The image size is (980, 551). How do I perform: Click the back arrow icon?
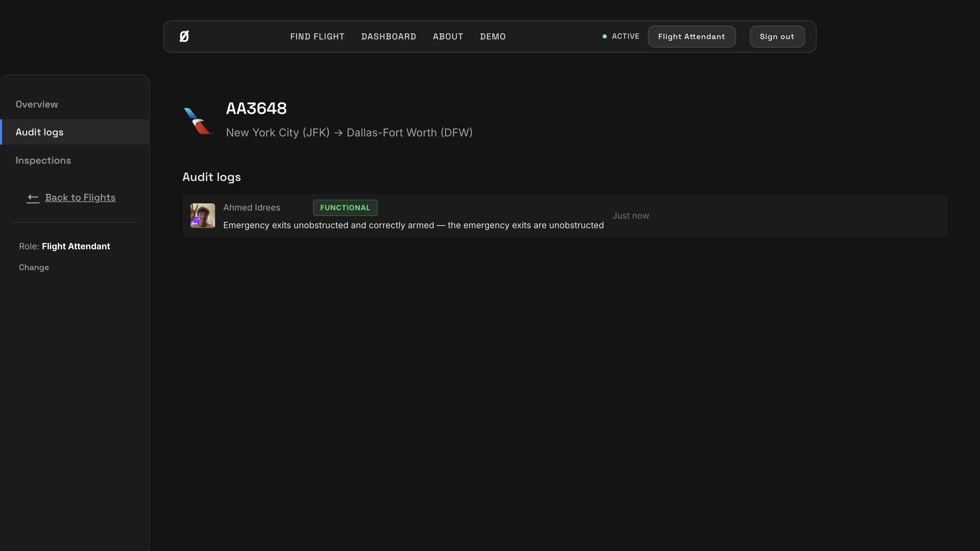pos(33,198)
